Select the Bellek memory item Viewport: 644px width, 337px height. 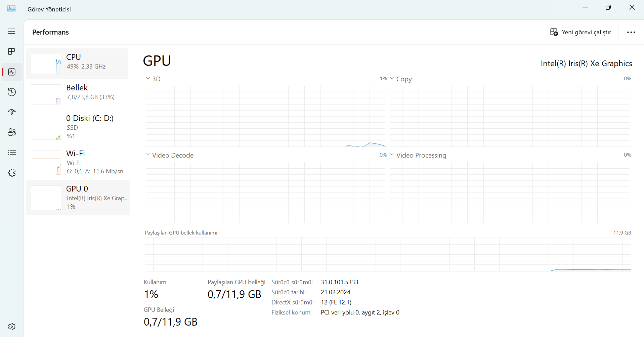pos(77,94)
